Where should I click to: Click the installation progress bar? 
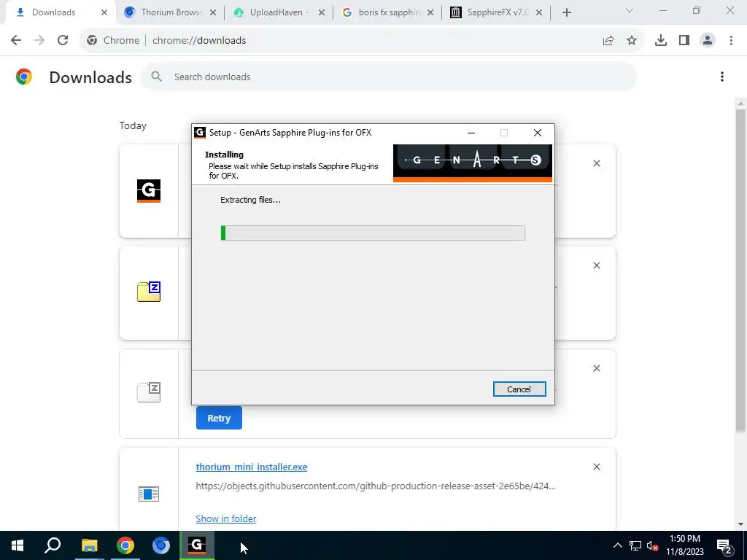click(x=373, y=233)
